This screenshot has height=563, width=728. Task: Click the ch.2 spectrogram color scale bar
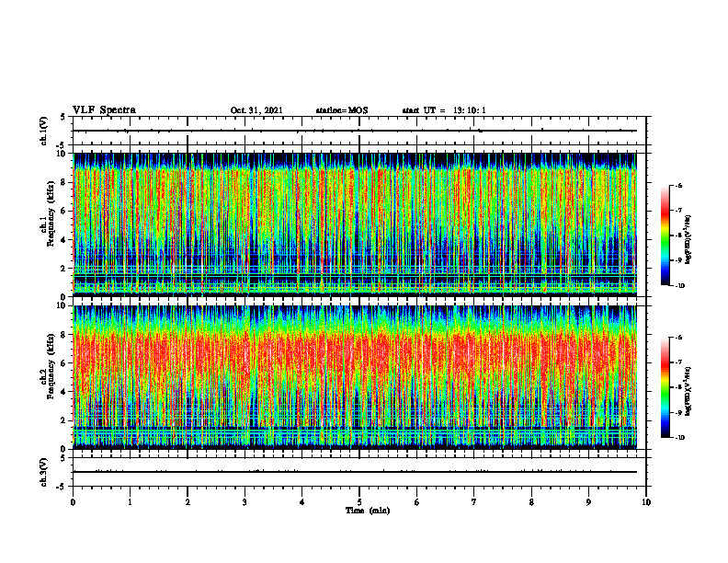(x=665, y=387)
